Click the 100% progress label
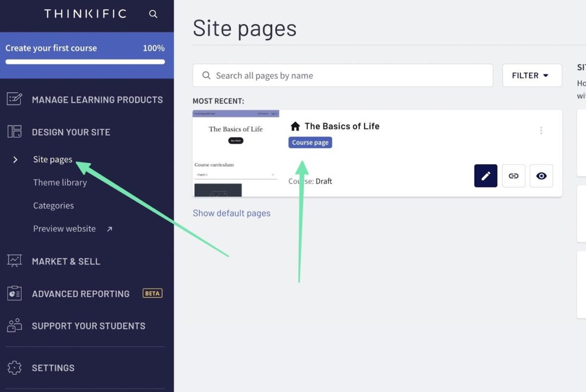This screenshot has width=586, height=392. coord(153,48)
